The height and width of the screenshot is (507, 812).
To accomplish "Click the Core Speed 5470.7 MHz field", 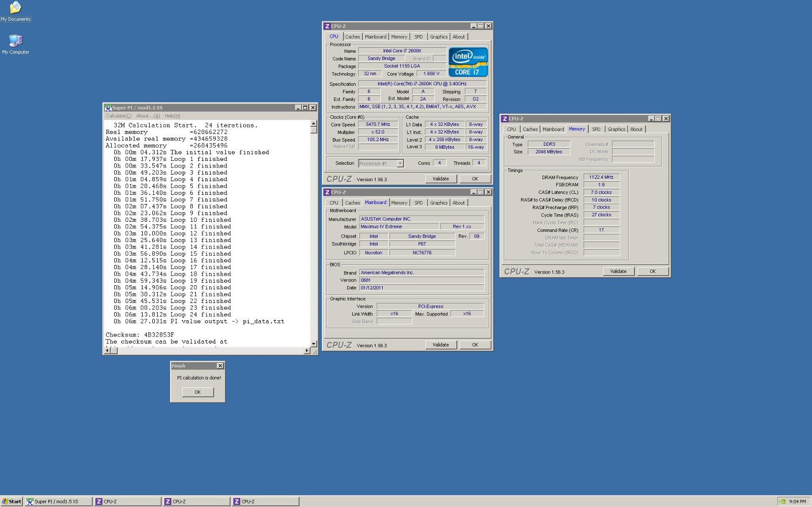I will (378, 124).
